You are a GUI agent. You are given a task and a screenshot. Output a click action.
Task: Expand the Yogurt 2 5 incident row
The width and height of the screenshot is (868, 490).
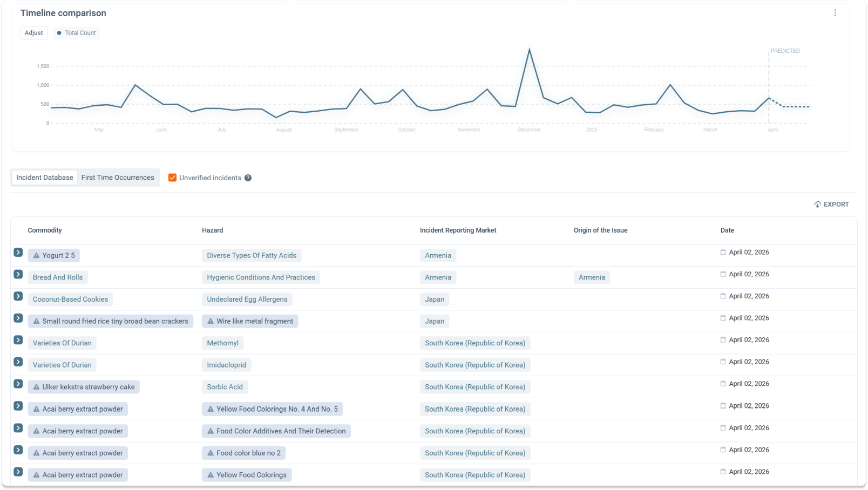(x=18, y=253)
